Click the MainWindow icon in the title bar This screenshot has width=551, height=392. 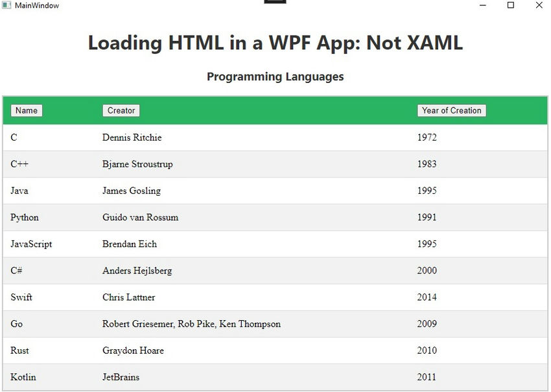(5, 5)
